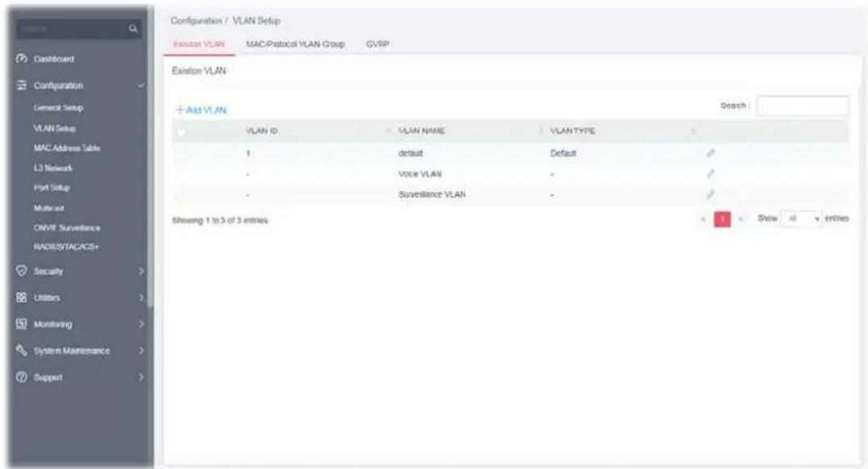868x469 pixels.
Task: Open VLAN Setup in sidebar
Action: point(54,128)
